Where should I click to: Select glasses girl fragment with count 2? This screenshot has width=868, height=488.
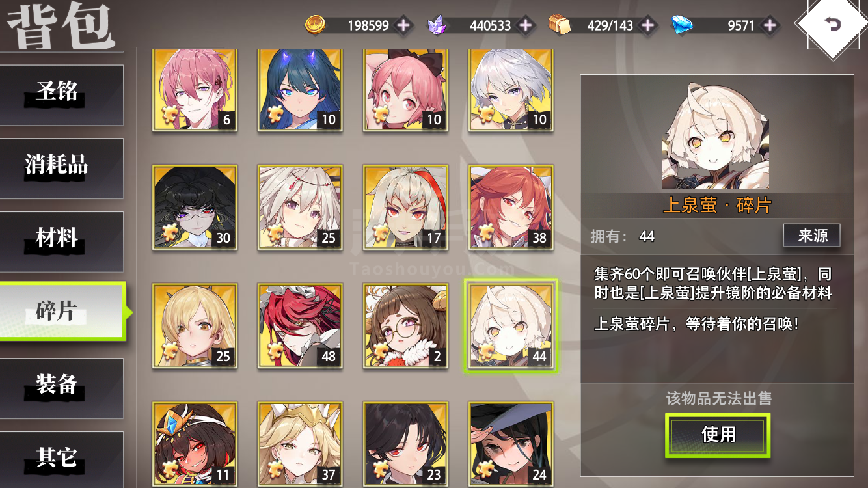pyautogui.click(x=405, y=326)
